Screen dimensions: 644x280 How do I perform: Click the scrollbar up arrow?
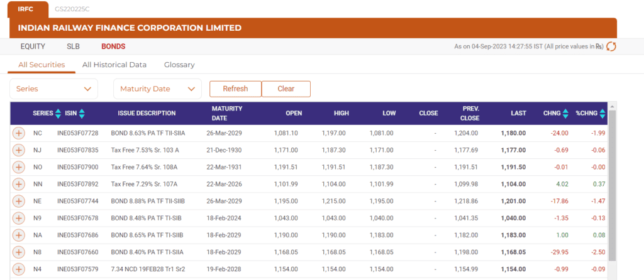[612, 106]
